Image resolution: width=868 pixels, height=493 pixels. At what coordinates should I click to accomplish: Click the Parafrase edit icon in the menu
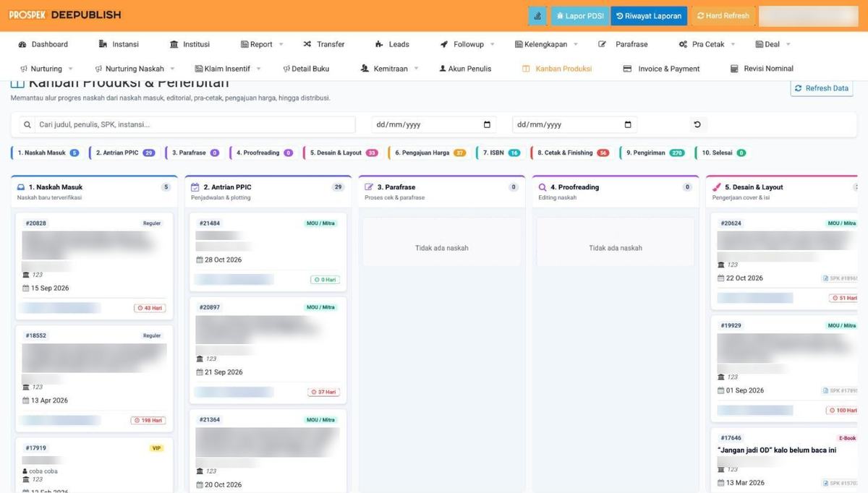(603, 44)
